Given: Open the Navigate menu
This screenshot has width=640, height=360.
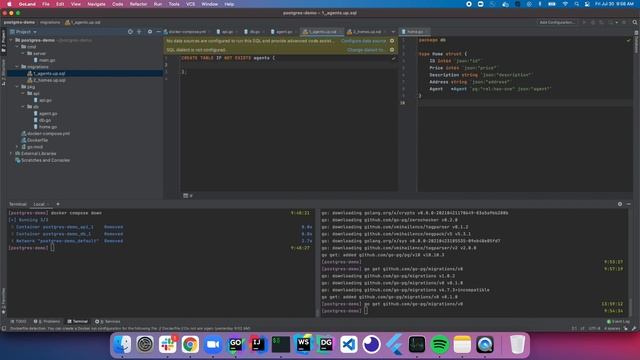Looking at the screenshot, I should (x=96, y=4).
